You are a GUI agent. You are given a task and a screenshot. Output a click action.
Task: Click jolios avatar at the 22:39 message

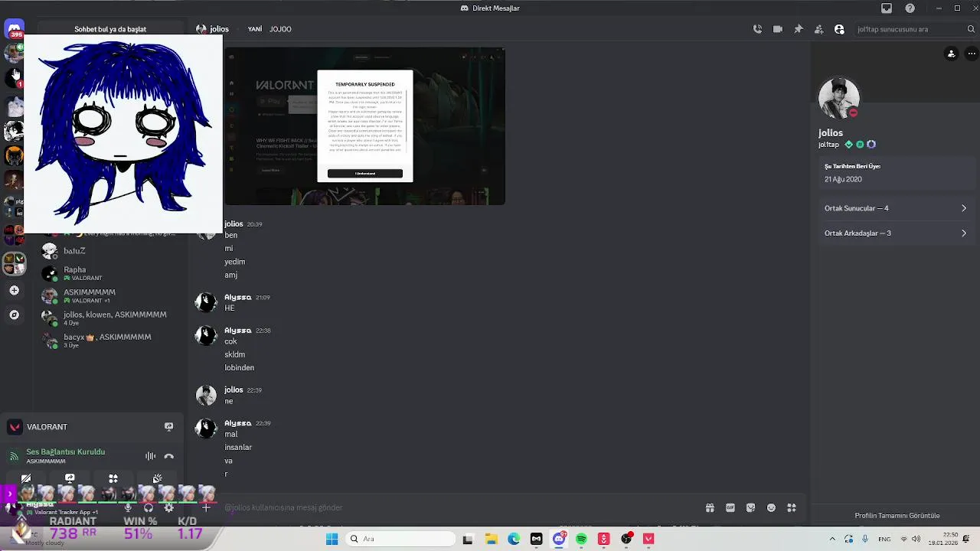point(206,395)
